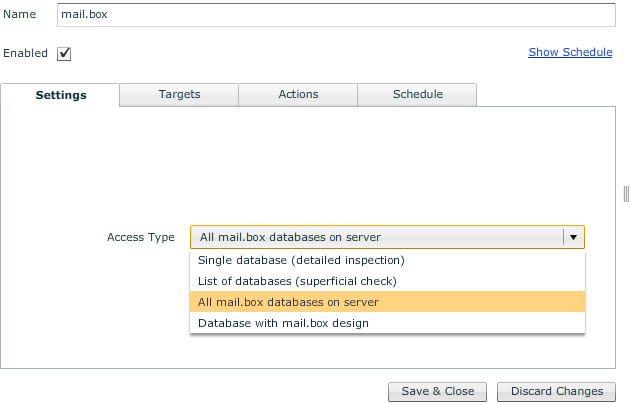Click the splitter grip on the right edge
The height and width of the screenshot is (403, 630).
pyautogui.click(x=626, y=192)
